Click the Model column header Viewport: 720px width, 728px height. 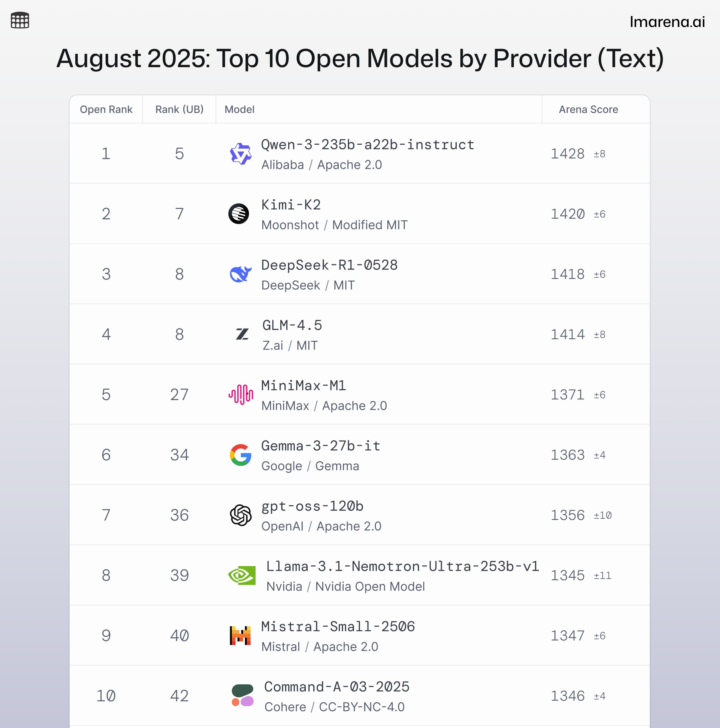click(x=240, y=110)
